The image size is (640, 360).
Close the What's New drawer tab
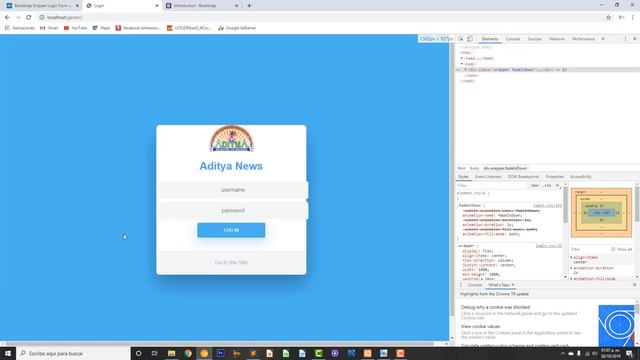click(513, 285)
